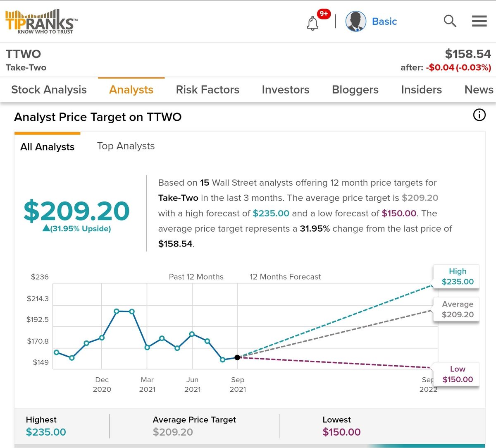Click the chart data point above Jun 2021
Viewport: 496px width, 448px height.
[x=192, y=334]
